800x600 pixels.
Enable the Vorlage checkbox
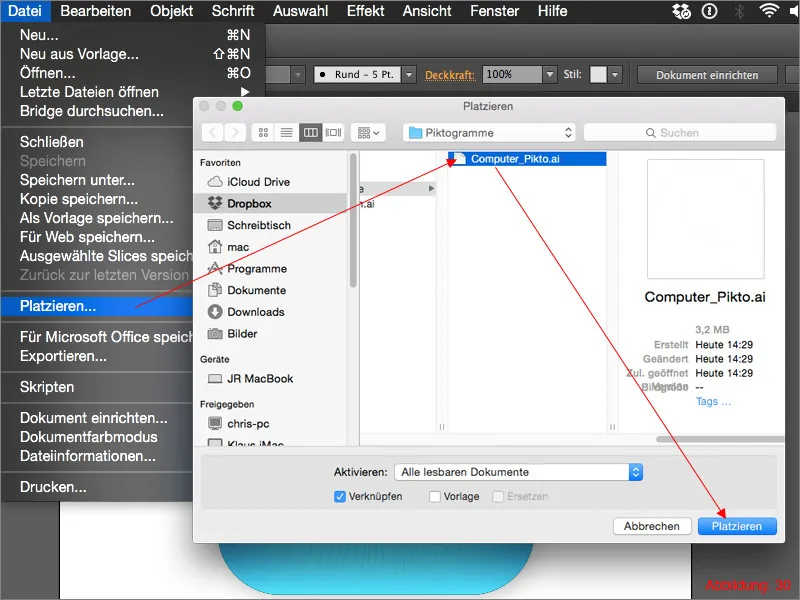[435, 496]
